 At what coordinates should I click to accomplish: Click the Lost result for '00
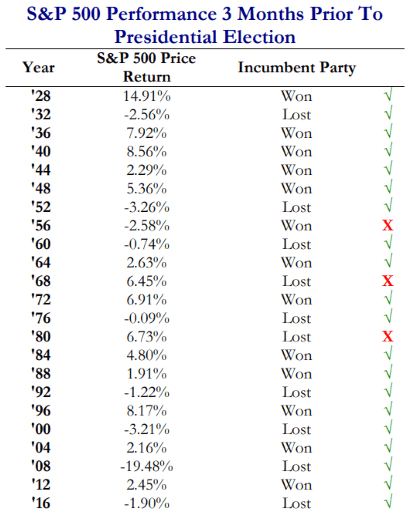[297, 429]
